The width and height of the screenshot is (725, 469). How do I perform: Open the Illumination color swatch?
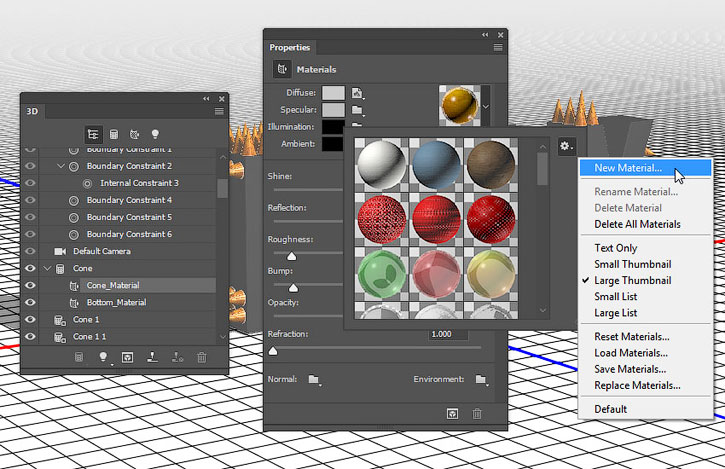click(x=333, y=127)
